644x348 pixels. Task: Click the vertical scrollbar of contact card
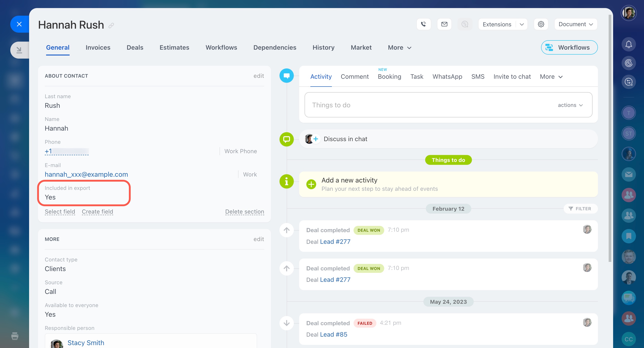[610, 137]
